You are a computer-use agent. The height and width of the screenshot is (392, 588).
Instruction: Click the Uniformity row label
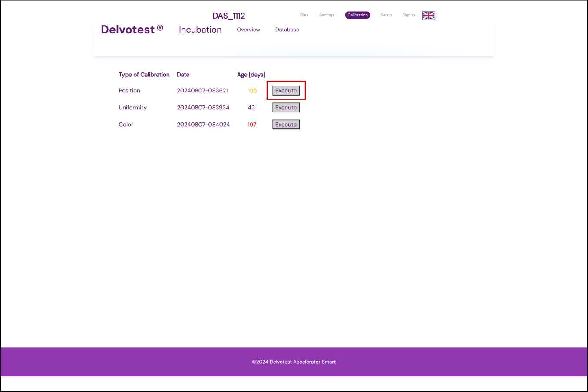(x=132, y=108)
